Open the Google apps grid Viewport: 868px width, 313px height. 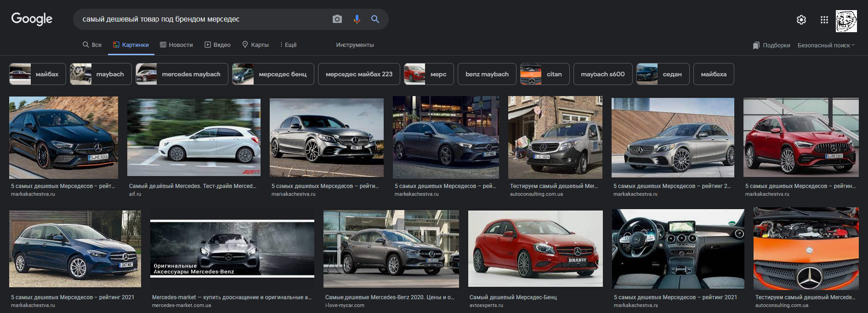tap(824, 20)
